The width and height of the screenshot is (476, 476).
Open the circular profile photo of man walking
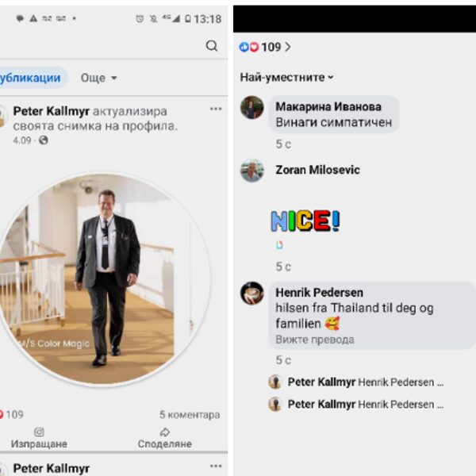pos(103,280)
